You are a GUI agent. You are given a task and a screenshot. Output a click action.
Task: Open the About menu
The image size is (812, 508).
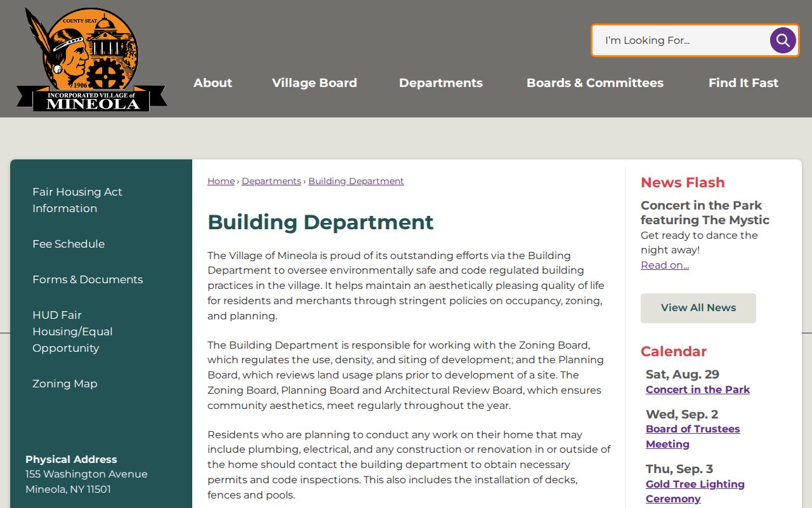tap(213, 83)
